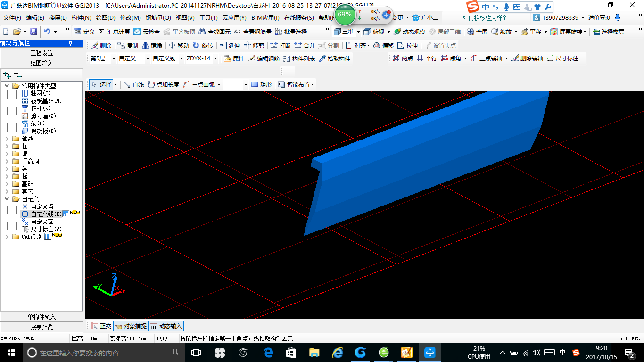Open the 文件(F) menu
The width and height of the screenshot is (644, 362).
12,18
